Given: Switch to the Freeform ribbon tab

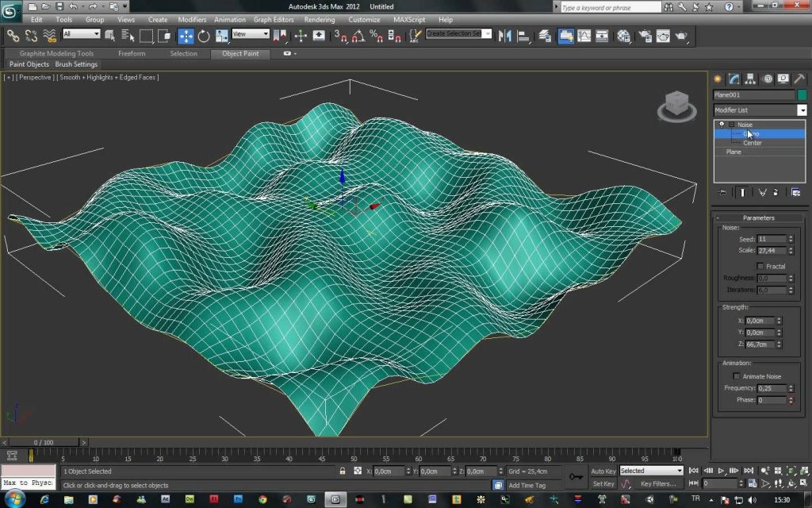Looking at the screenshot, I should [132, 54].
